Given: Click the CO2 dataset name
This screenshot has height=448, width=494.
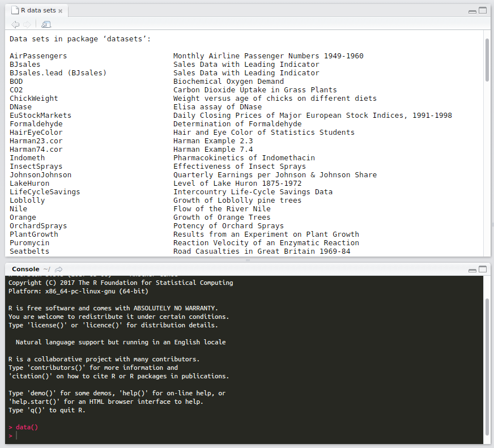Looking at the screenshot, I should pyautogui.click(x=16, y=90).
